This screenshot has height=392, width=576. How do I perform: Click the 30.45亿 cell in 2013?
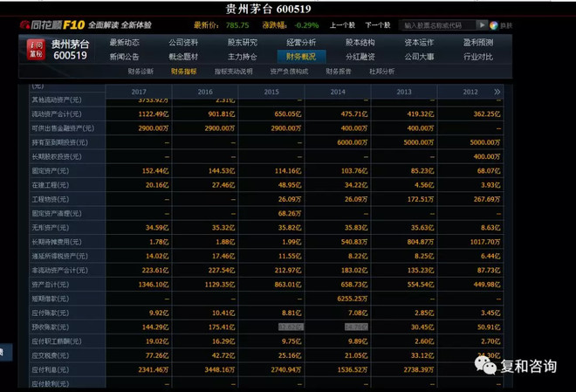(x=422, y=327)
